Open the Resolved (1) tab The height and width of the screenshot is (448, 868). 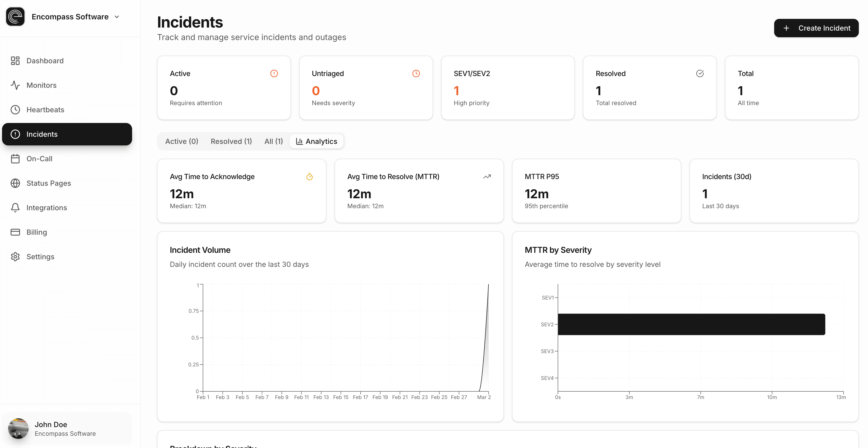coord(231,141)
